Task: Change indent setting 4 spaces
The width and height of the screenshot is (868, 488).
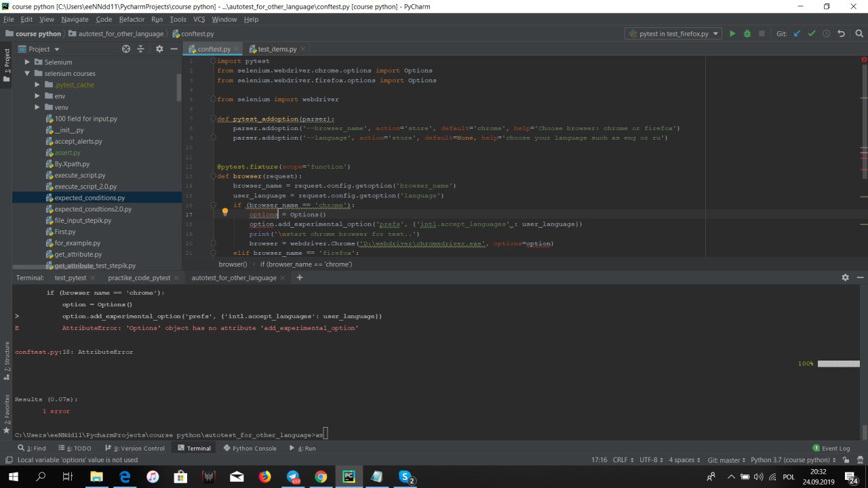Action: (x=684, y=460)
